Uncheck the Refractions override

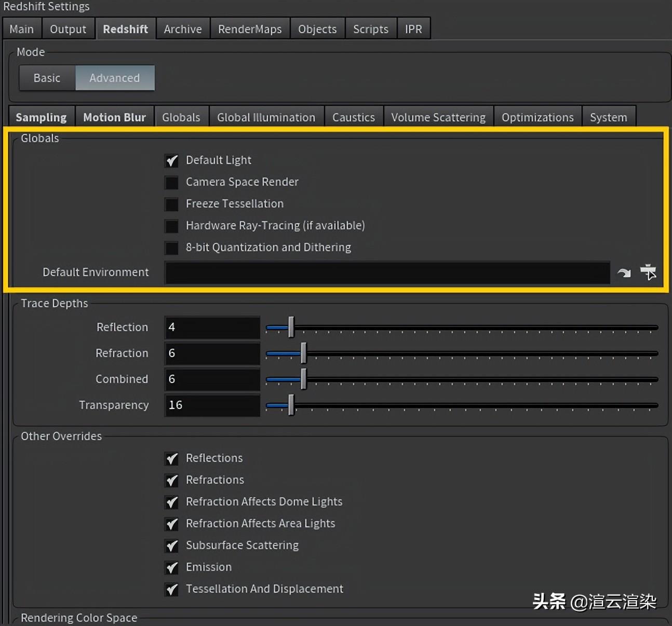pyautogui.click(x=171, y=480)
